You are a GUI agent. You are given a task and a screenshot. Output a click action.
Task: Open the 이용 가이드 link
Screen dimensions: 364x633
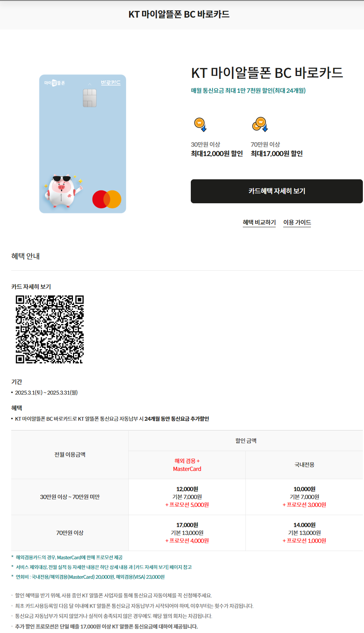(x=297, y=222)
